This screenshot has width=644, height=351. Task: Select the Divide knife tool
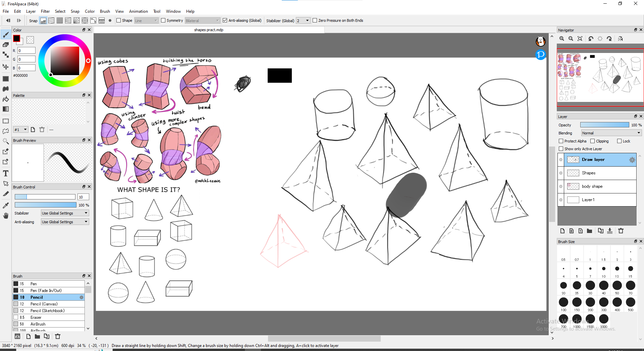click(6, 193)
